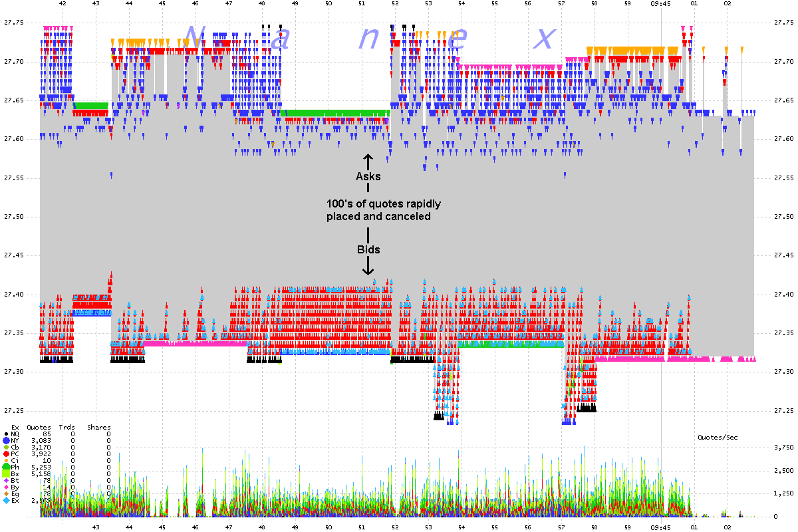Click "09:45" on the top time axis
This screenshot has width=798, height=532.
[660, 3]
